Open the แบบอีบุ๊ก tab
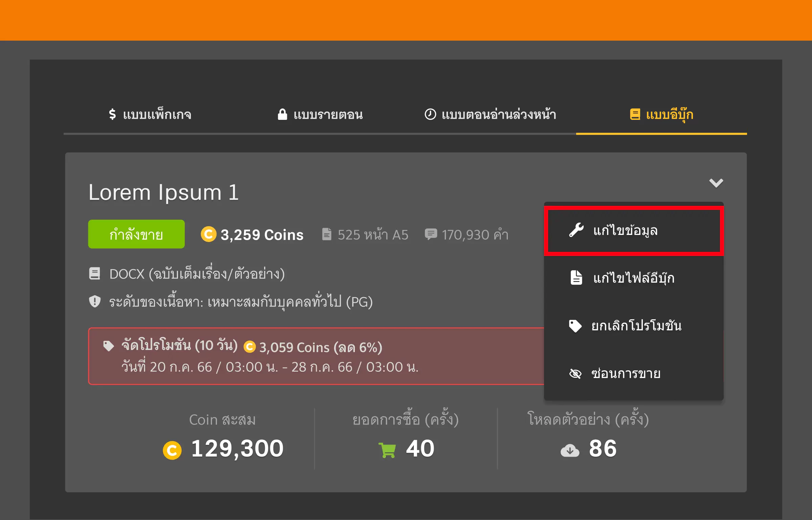 click(661, 114)
